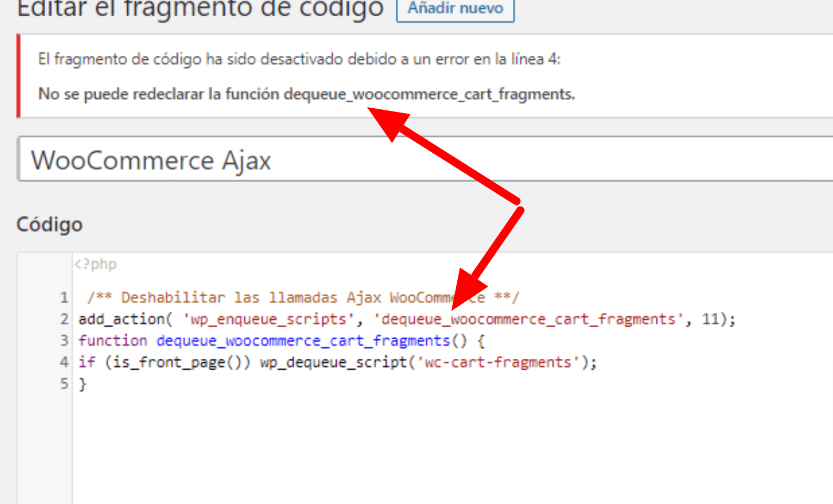Click the add_action code on line 2
The height and width of the screenshot is (504, 833).
pyautogui.click(x=407, y=319)
